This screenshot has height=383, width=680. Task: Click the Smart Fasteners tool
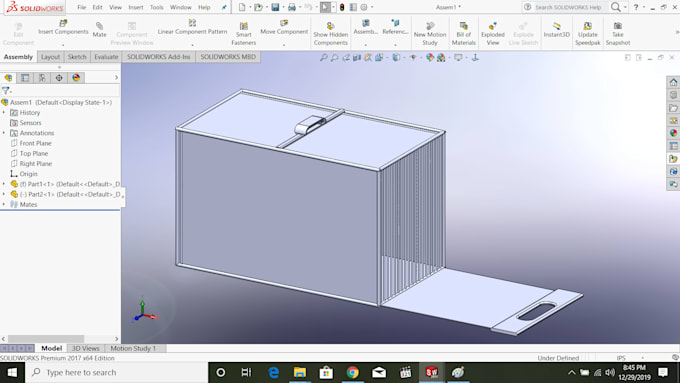pyautogui.click(x=244, y=34)
